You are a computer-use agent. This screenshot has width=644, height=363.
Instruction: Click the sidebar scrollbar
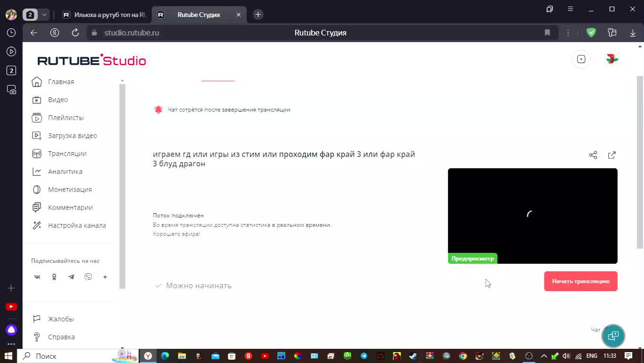[122, 186]
